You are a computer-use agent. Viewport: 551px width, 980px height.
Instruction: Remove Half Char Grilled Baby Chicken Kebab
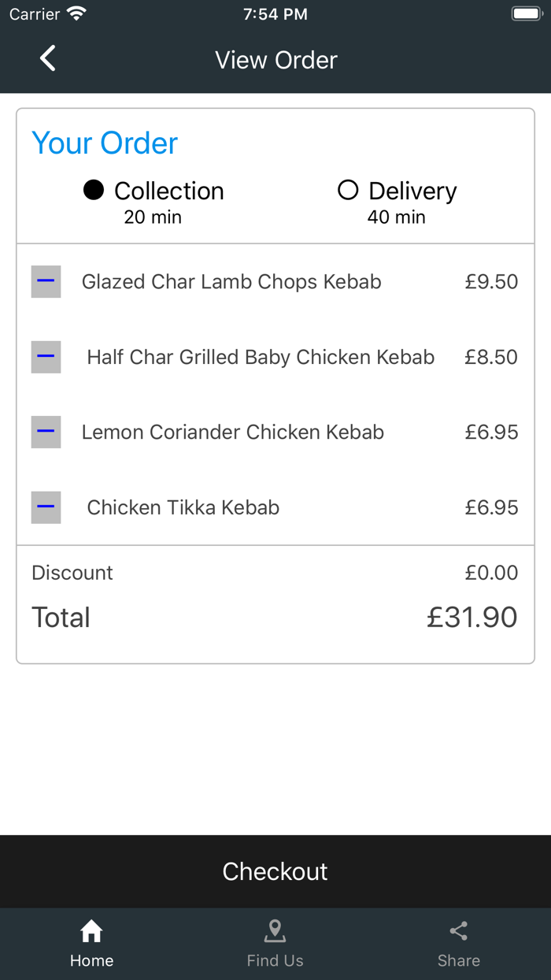46,357
